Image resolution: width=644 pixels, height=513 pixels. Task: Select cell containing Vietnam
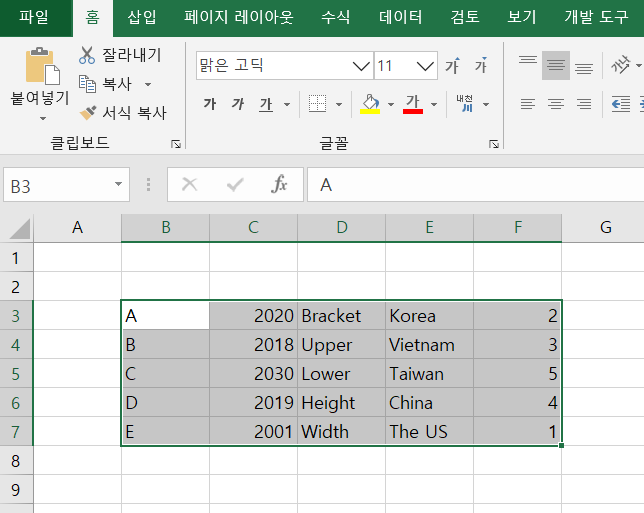click(429, 345)
